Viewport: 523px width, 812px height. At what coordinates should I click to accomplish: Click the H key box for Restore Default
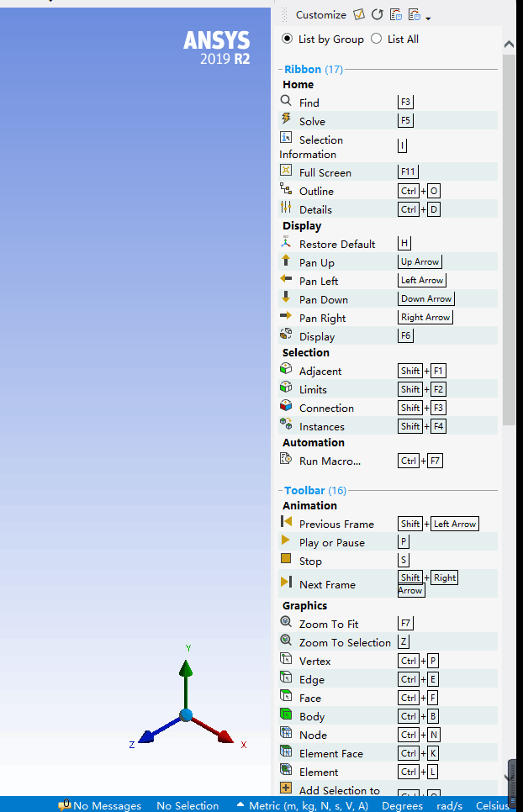(x=404, y=243)
